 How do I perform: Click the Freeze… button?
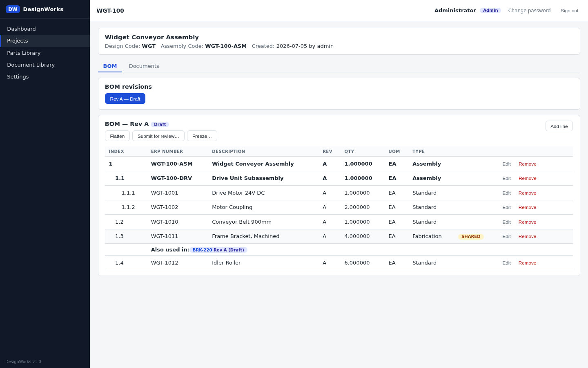[202, 136]
